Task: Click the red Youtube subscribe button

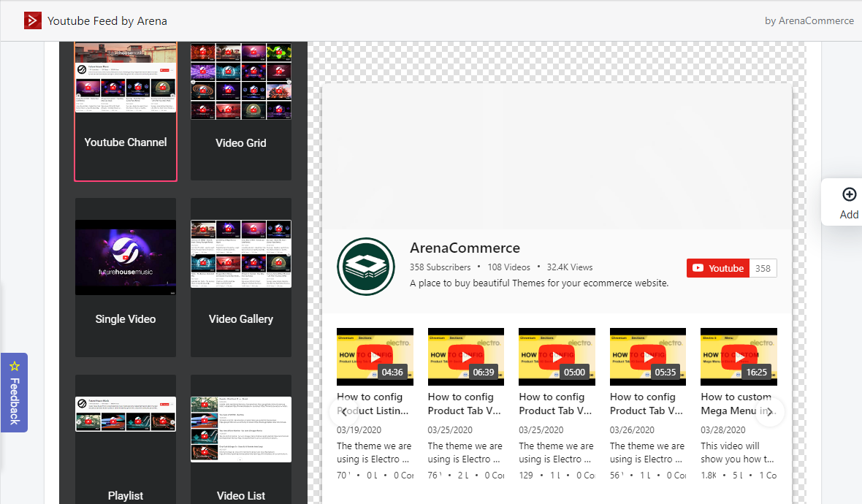Action: 718,268
